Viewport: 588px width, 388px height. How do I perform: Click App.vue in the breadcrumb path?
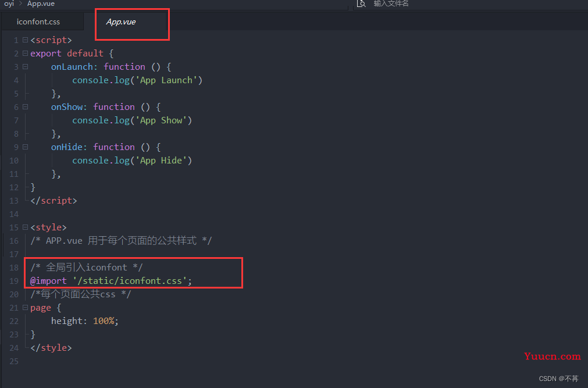(41, 3)
